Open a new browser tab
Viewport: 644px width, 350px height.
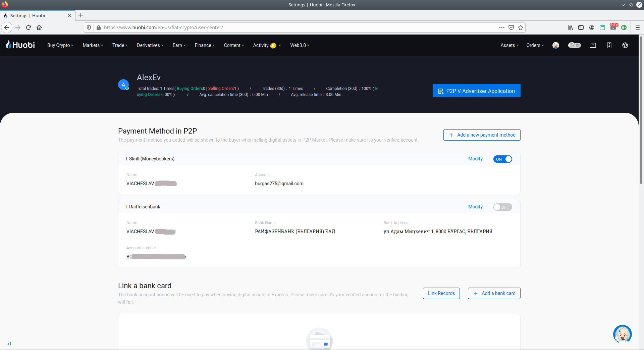[81, 15]
